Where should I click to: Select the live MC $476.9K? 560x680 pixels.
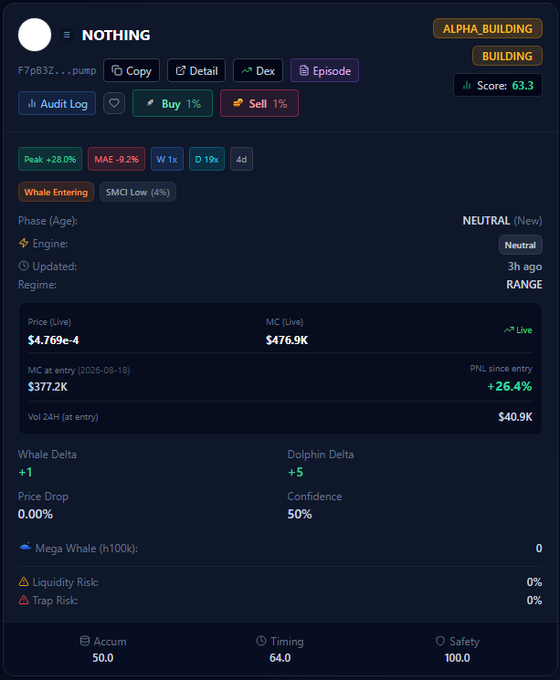click(287, 340)
